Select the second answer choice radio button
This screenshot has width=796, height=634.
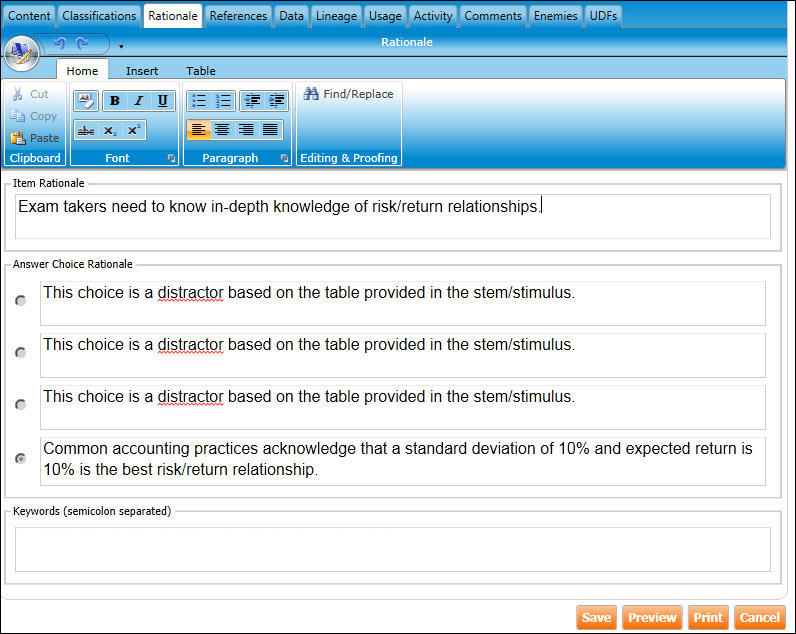pyautogui.click(x=21, y=353)
